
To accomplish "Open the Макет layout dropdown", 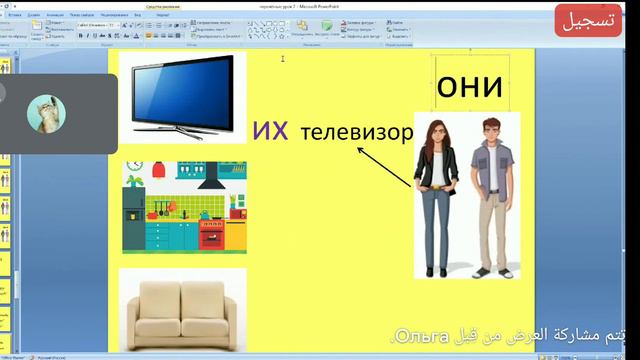I will point(56,22).
